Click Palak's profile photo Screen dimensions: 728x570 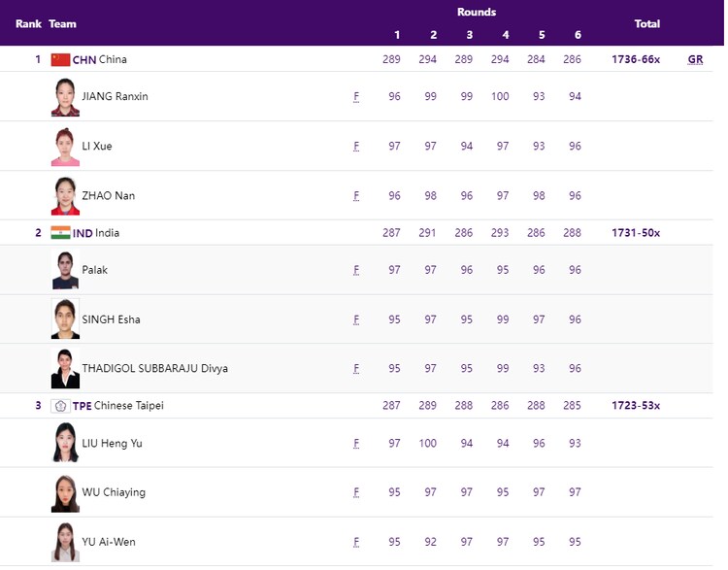(65, 270)
